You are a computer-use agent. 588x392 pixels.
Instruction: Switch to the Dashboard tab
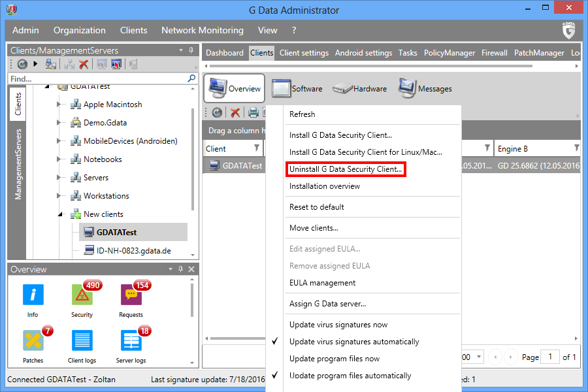click(x=225, y=53)
